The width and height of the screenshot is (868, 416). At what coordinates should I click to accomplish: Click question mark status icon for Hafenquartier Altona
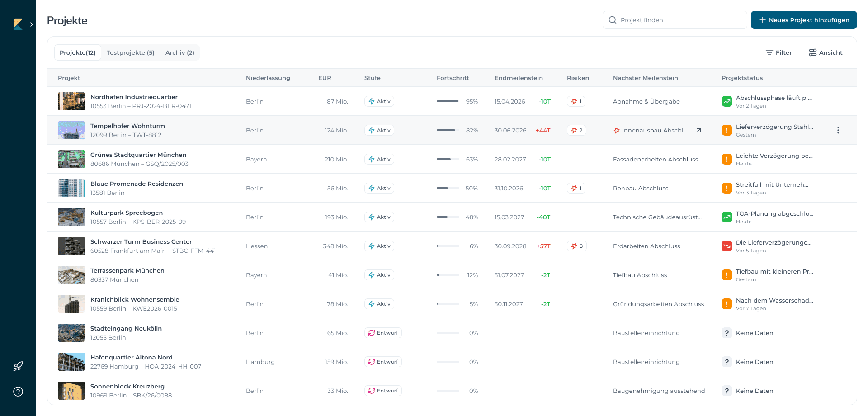[x=727, y=362]
